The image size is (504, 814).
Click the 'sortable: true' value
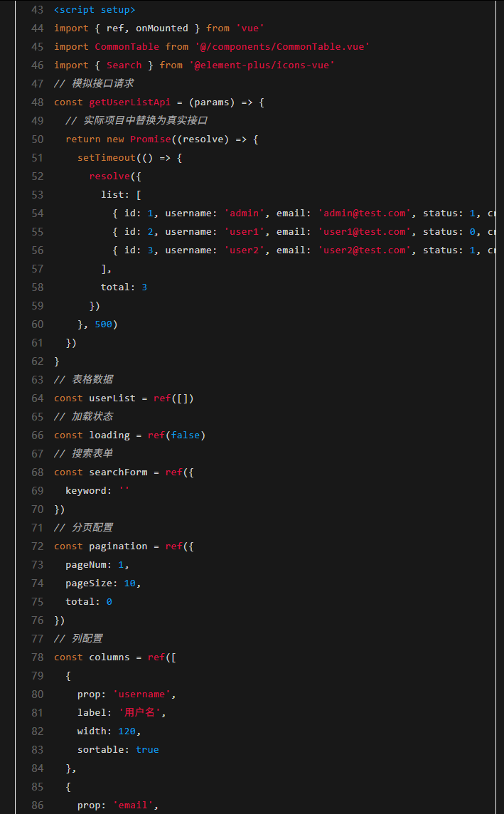147,750
